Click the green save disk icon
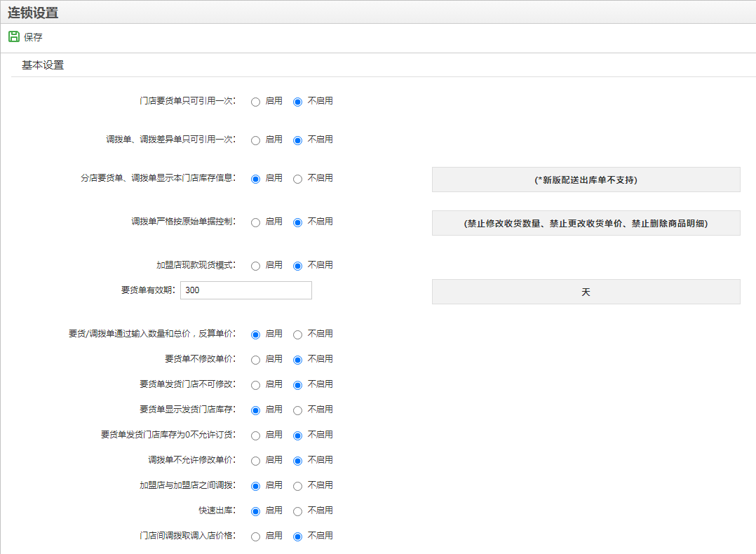Screen dimensions: 756x554 click(13, 37)
